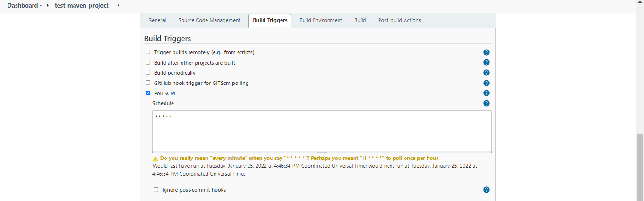Check Build after other projects are built
Screen dimensions: 644x201
click(x=148, y=62)
